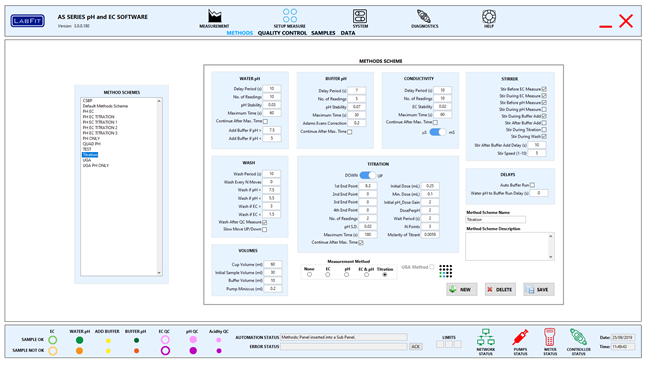649x365 pixels.
Task: Check the Network Status icon
Action: [486, 338]
